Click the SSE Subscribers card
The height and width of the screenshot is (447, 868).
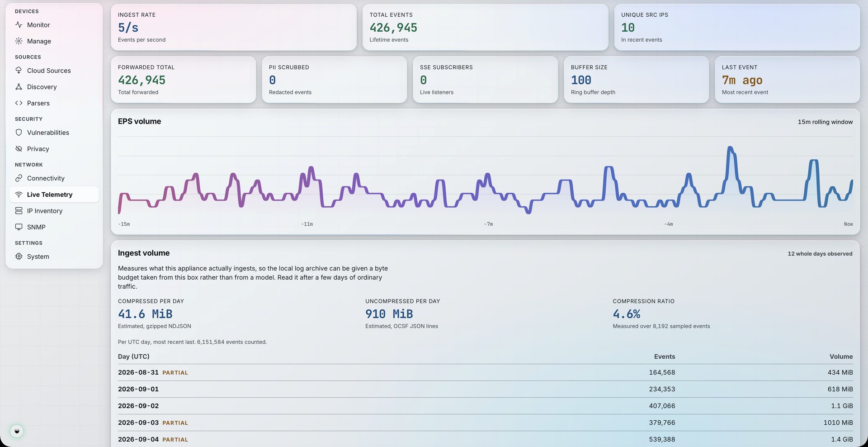pos(486,80)
